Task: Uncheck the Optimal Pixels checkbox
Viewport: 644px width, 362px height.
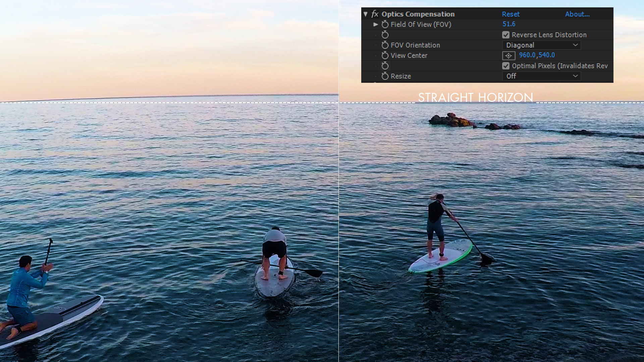Action: pyautogui.click(x=506, y=66)
